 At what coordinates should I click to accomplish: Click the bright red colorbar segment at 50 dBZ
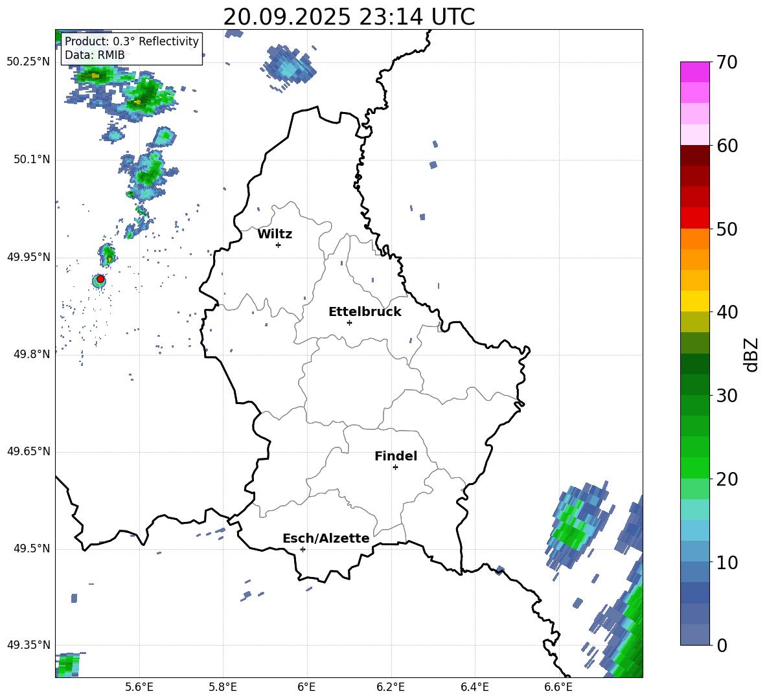tap(694, 218)
